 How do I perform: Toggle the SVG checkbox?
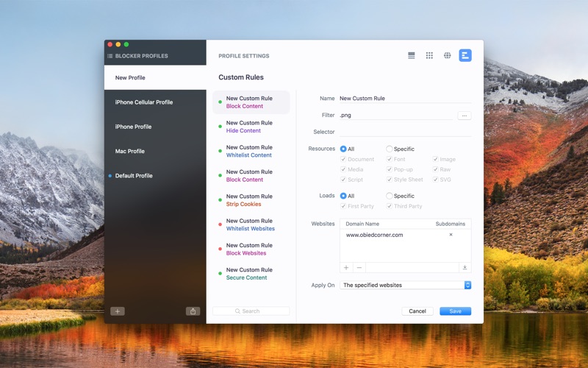(x=435, y=180)
